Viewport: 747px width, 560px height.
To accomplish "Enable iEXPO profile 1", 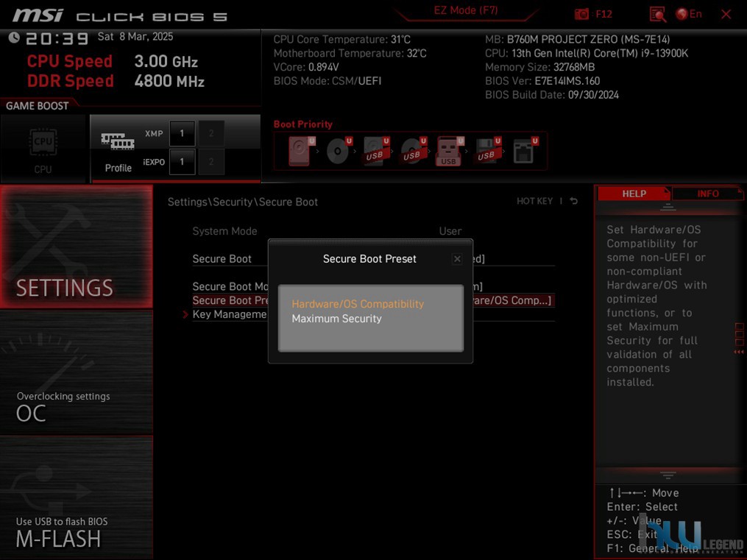I will (182, 162).
